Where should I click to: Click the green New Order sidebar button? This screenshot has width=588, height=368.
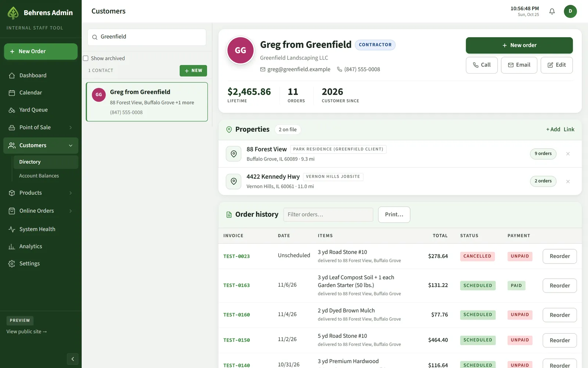(x=41, y=52)
